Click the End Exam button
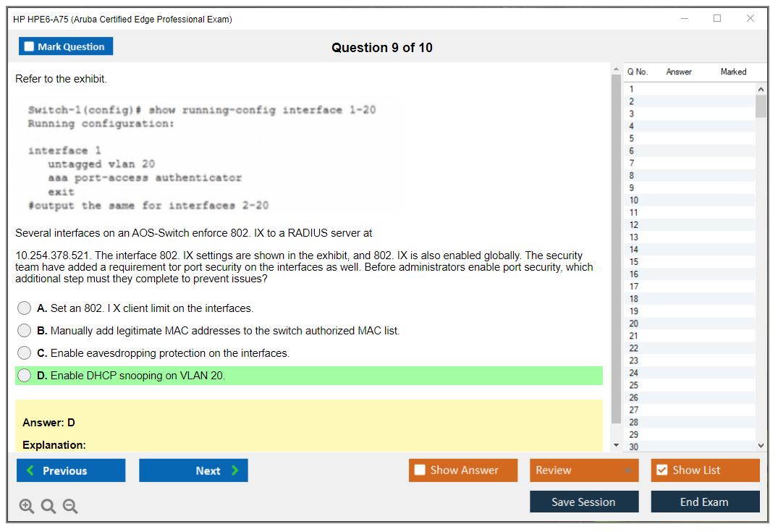The image size is (778, 532). pyautogui.click(x=705, y=502)
